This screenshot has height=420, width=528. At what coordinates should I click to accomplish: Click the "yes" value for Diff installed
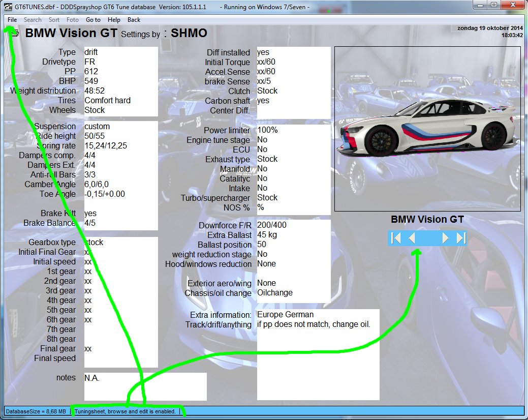point(263,52)
